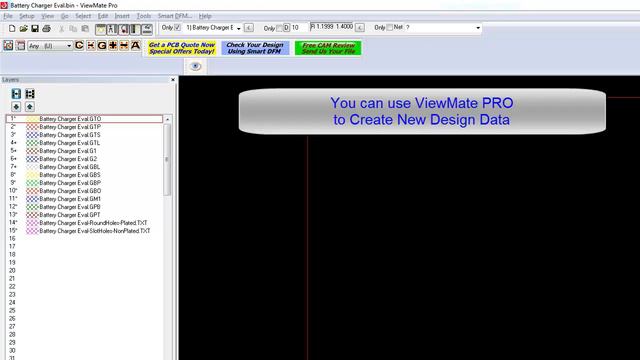The height and width of the screenshot is (360, 640).
Task: Open the Any (U) units dropdown
Action: click(x=69, y=46)
